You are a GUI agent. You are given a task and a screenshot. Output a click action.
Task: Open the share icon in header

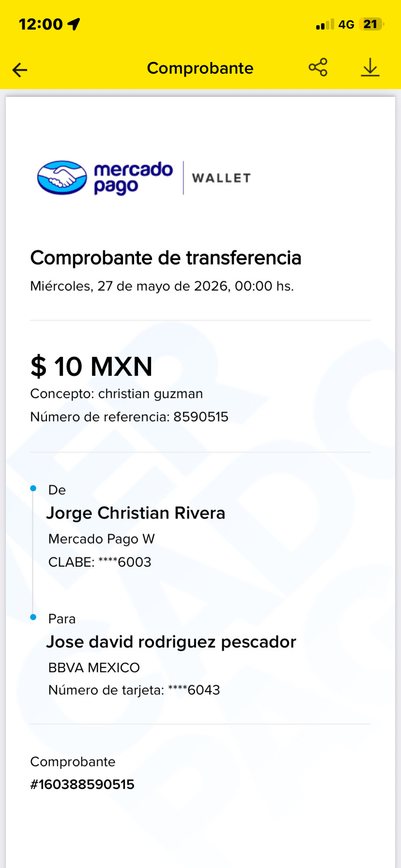coord(318,67)
